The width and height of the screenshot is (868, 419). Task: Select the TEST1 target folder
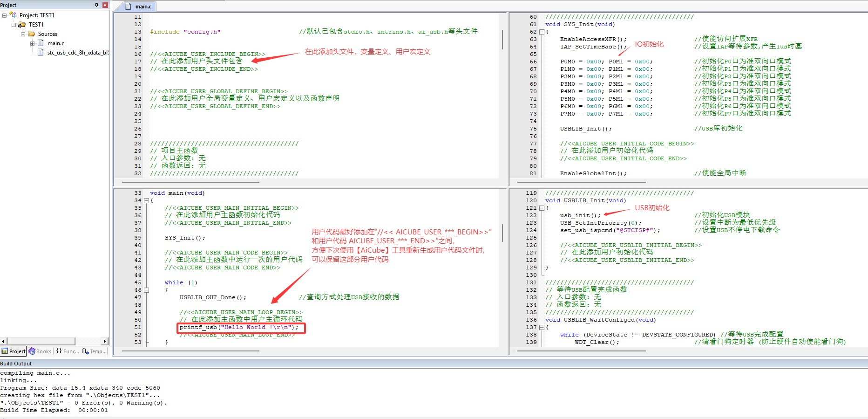(36, 25)
